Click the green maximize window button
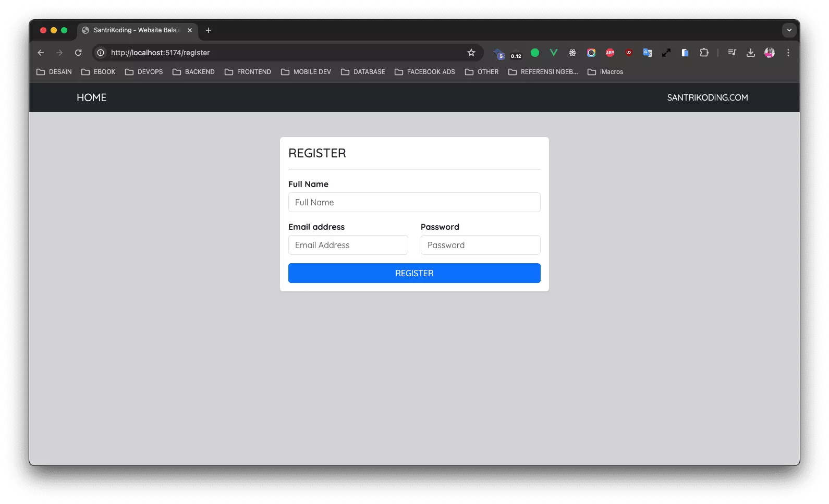 pos(64,30)
